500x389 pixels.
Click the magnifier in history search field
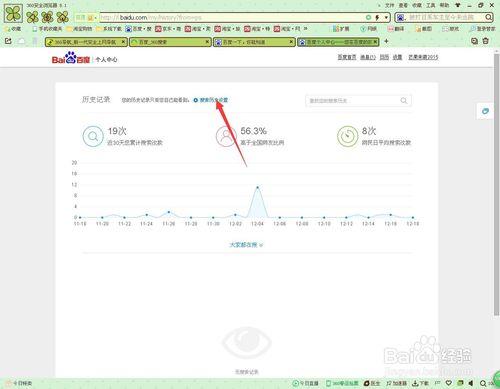(x=404, y=101)
